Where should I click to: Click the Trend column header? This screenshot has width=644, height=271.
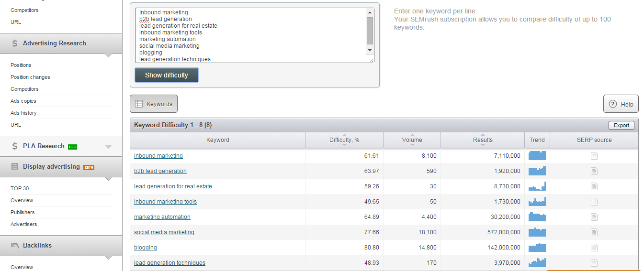537,140
